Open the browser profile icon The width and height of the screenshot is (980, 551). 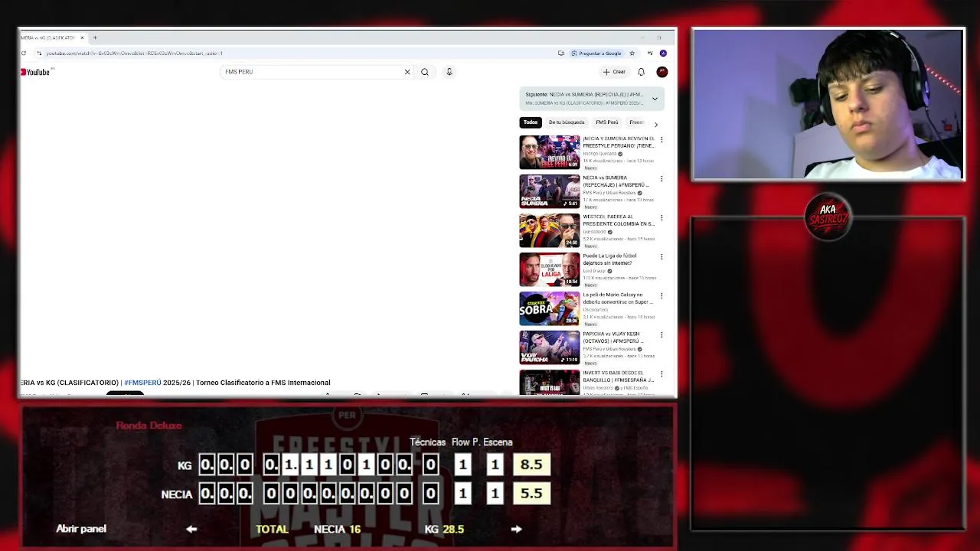[663, 54]
